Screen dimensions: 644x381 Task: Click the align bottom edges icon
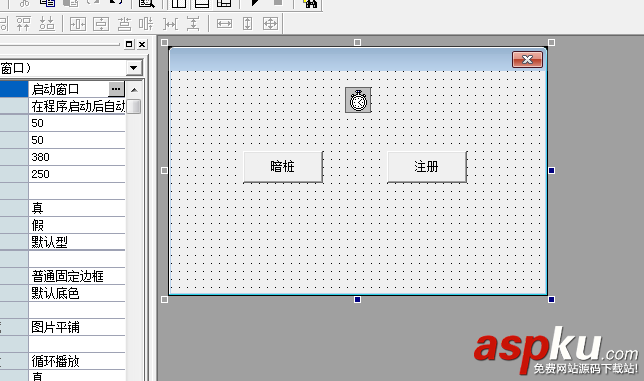point(46,24)
